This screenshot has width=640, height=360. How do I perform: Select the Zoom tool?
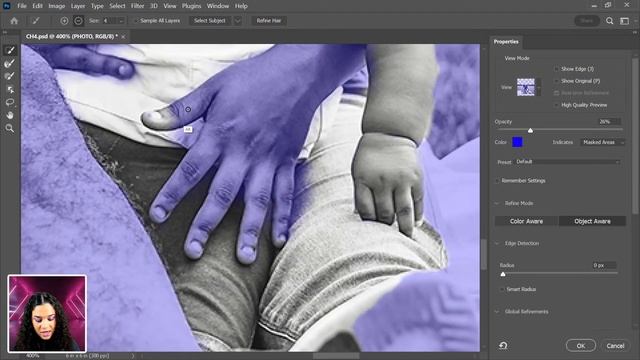coord(9,129)
